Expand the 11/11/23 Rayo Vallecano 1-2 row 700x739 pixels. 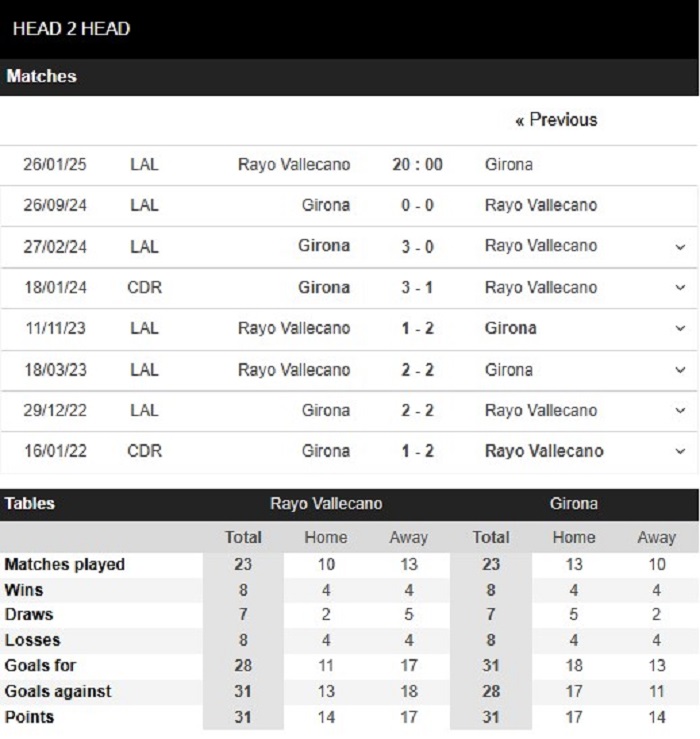point(680,328)
